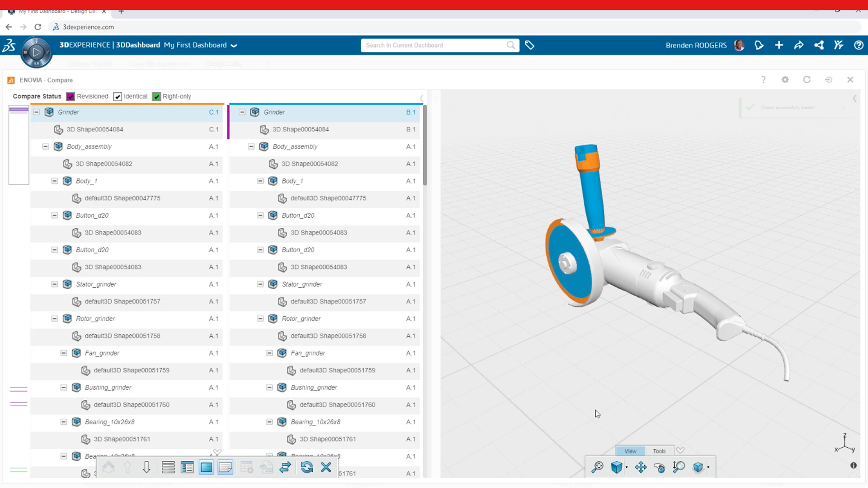Refresh the ENOVIA Compare panel
This screenshot has width=868, height=488.
[x=807, y=80]
